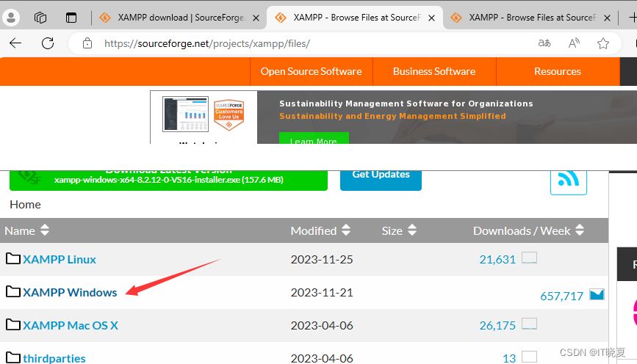Viewport: 637px width, 364px height.
Task: Reload the page with the refresh icon
Action: (x=48, y=43)
